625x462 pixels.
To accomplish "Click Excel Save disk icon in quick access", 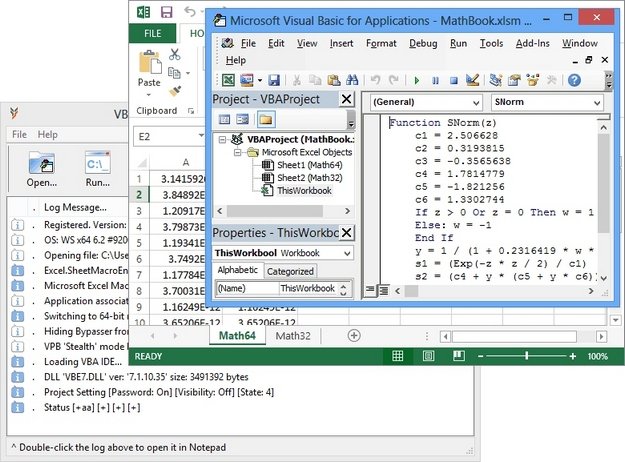I will pyautogui.click(x=167, y=12).
